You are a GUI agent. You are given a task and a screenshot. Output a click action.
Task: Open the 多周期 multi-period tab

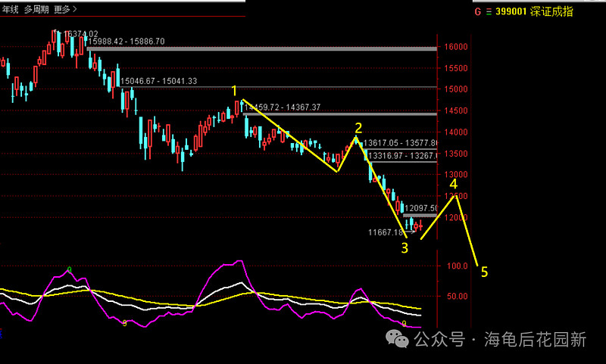(x=36, y=10)
